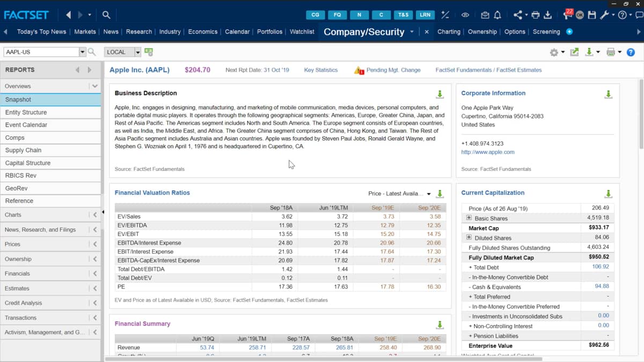Switch to the Charting tab
Image resolution: width=644 pixels, height=362 pixels.
click(x=449, y=32)
